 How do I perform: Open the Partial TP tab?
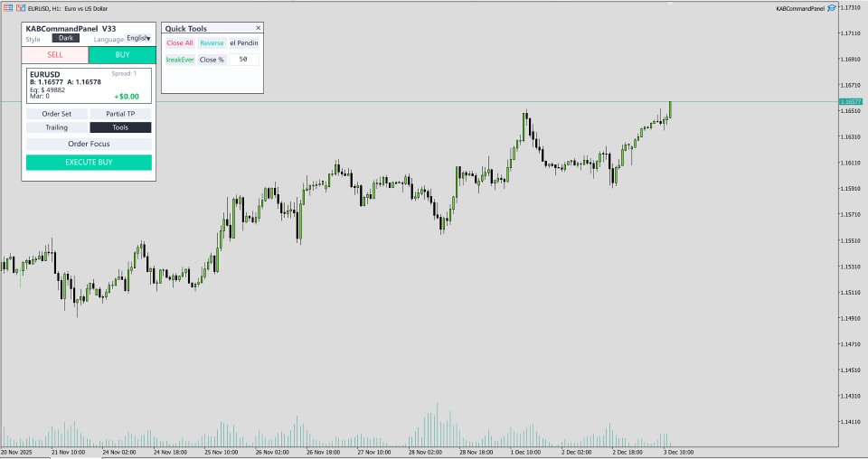(120, 114)
